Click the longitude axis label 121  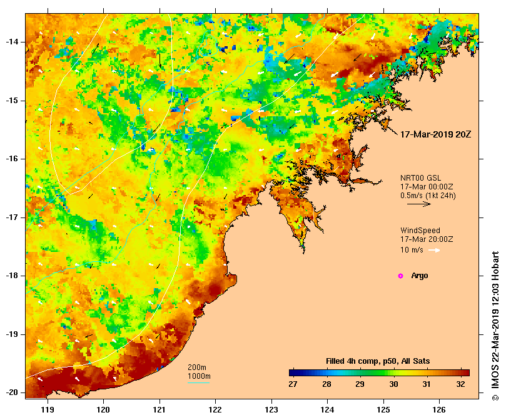tap(159, 410)
